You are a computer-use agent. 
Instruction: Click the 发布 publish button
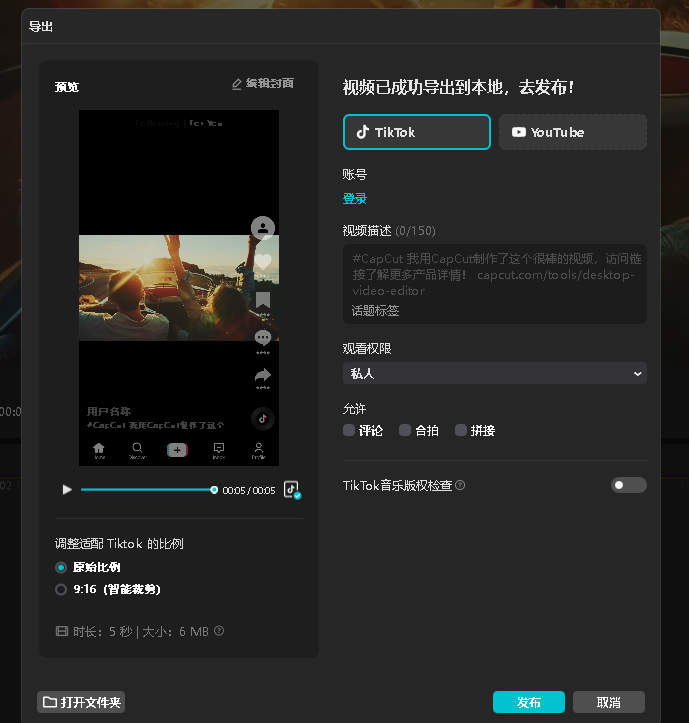pos(529,702)
